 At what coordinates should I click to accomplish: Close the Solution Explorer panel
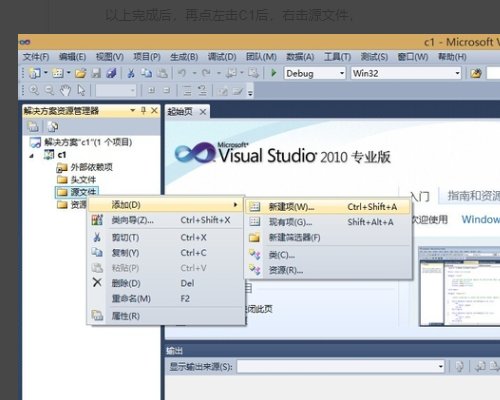pos(154,110)
